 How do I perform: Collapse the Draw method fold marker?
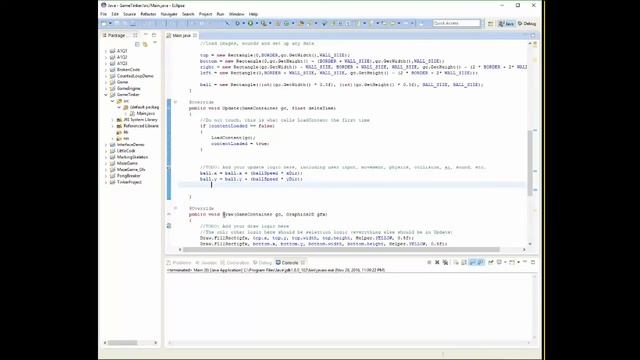click(x=176, y=208)
